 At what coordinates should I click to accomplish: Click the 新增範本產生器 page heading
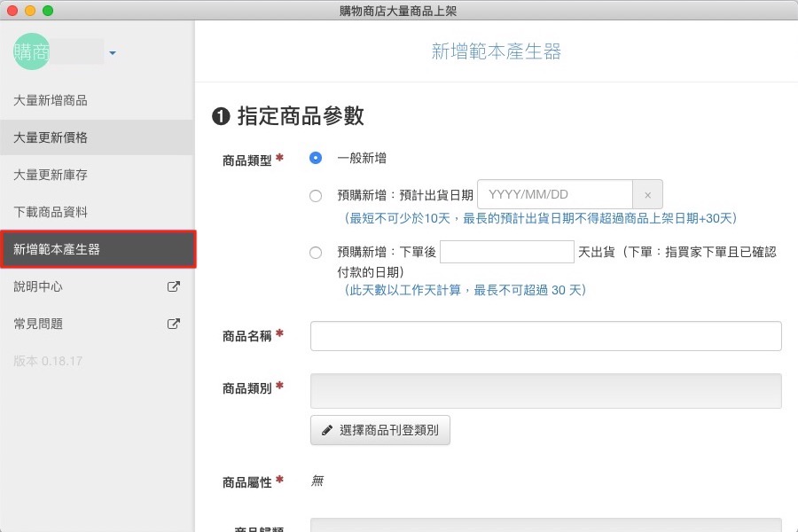[x=497, y=51]
